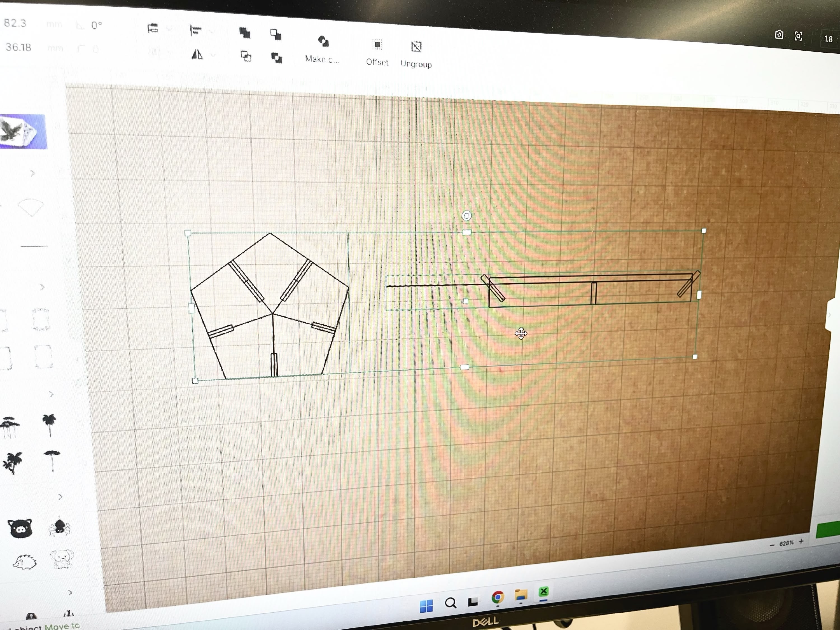Click the Exclude overlap combine icon

pyautogui.click(x=277, y=58)
